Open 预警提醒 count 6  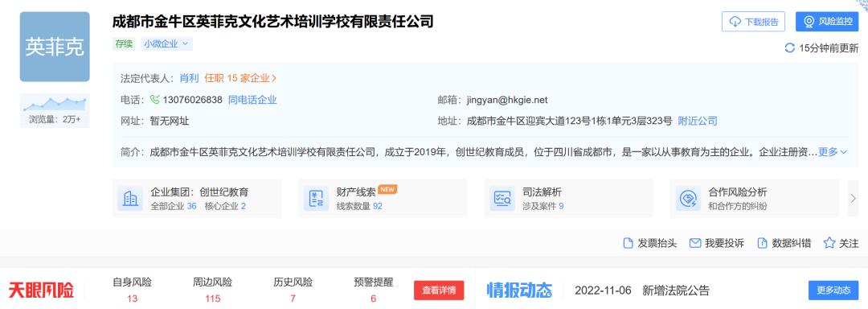pyautogui.click(x=374, y=299)
